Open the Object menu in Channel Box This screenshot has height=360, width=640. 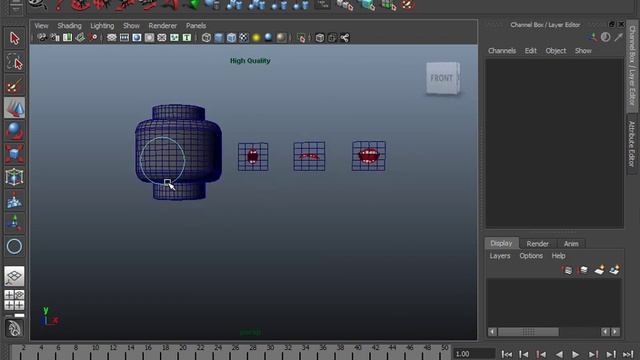[556, 51]
